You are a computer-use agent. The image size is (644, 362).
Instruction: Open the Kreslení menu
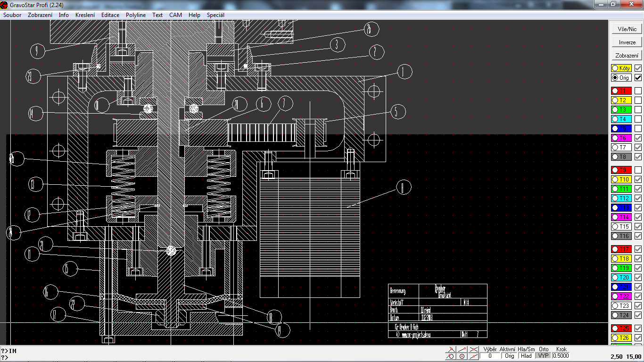point(85,15)
